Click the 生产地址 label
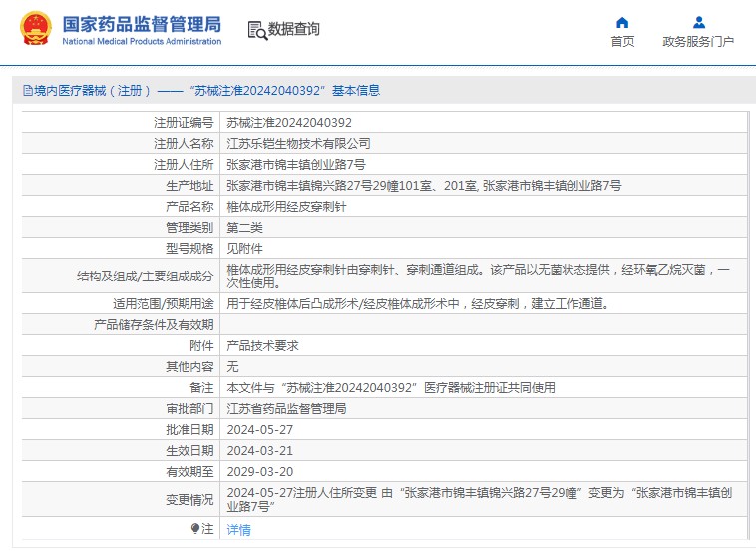Viewport: 756px width, 554px height. point(189,186)
